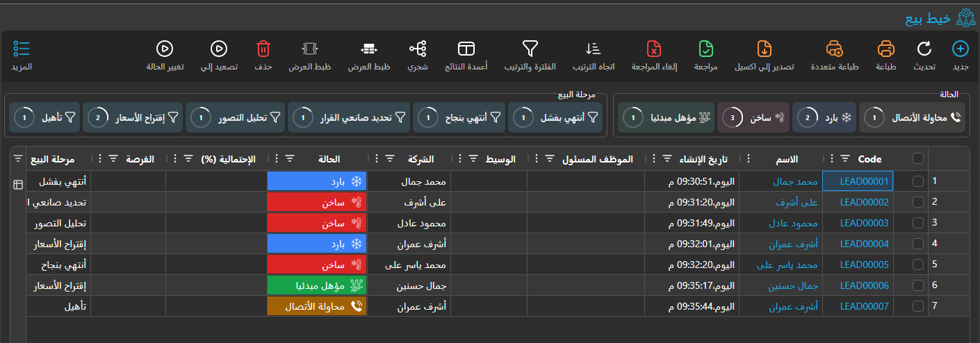Filter by stage تأهيل chip
The width and height of the screenshot is (980, 343).
coord(45,118)
